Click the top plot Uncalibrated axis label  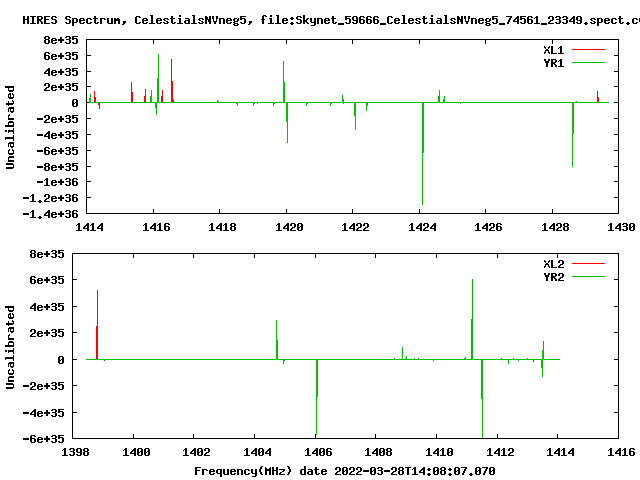(10, 127)
